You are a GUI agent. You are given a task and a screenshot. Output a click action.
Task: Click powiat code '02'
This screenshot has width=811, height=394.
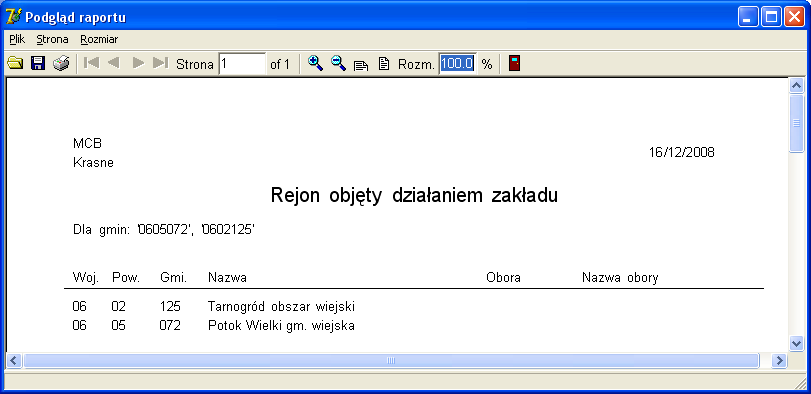click(118, 307)
